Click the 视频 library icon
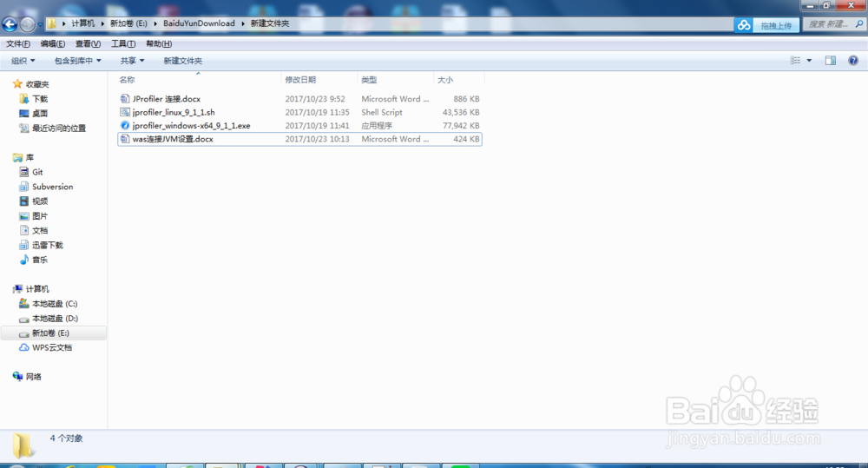 pos(23,201)
